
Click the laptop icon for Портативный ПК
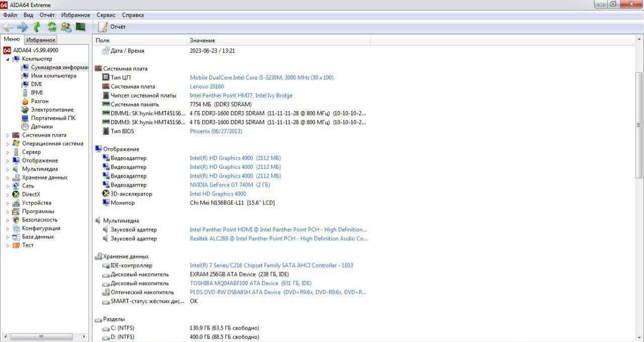tap(25, 119)
